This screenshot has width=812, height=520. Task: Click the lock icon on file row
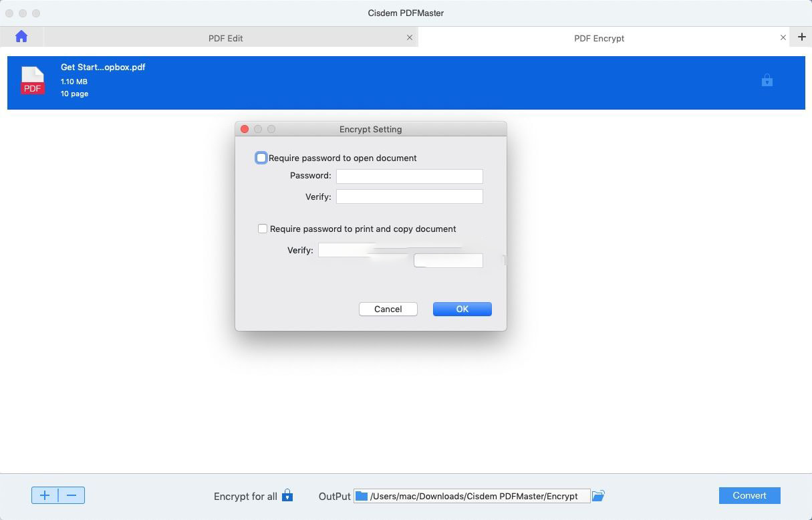767,80
